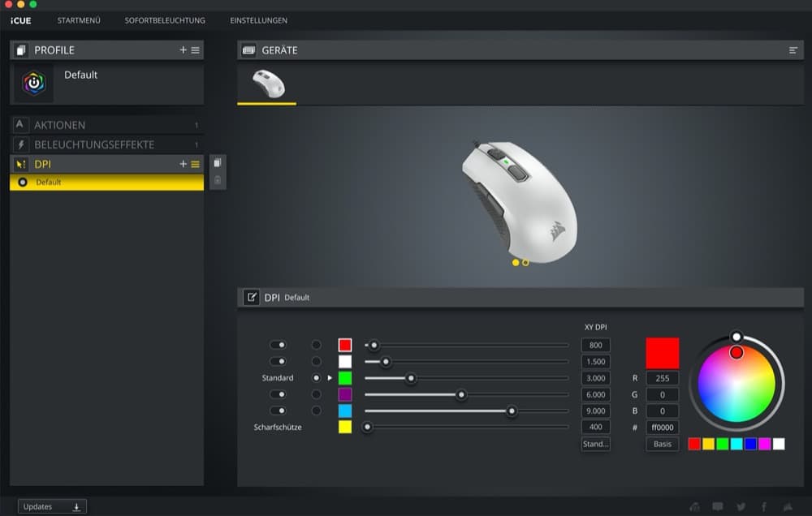Open the STARTMENÜ tab
812x516 pixels.
point(79,21)
